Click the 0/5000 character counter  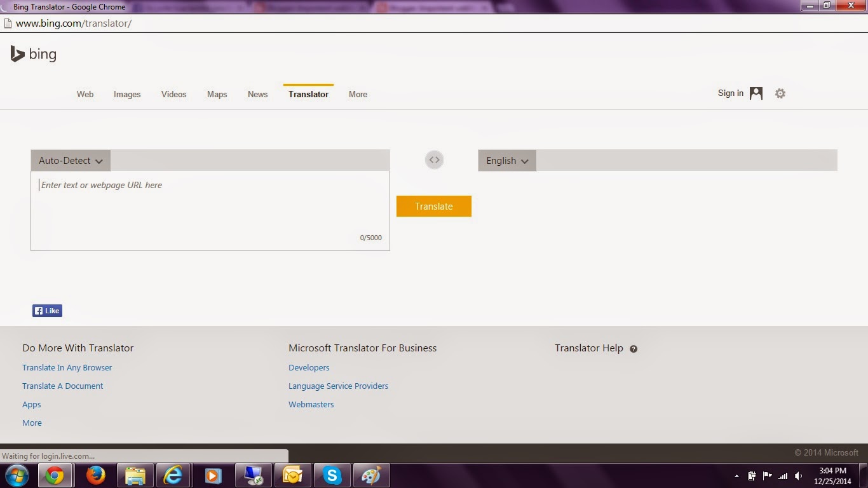coord(371,238)
